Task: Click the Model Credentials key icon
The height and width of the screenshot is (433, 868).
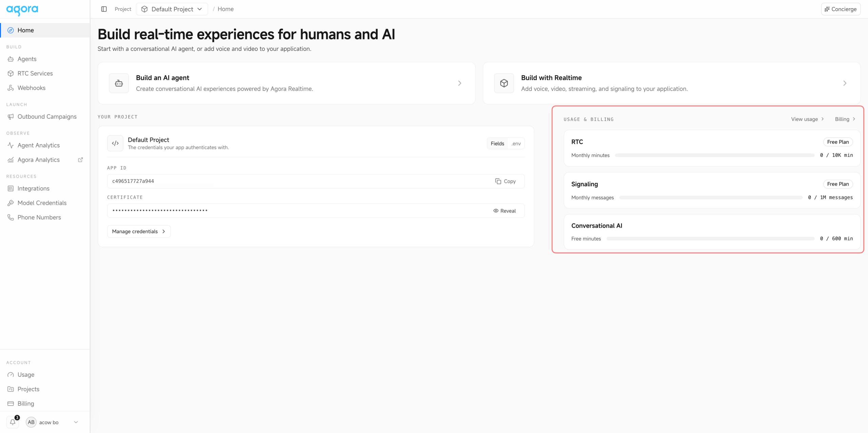Action: click(x=11, y=203)
